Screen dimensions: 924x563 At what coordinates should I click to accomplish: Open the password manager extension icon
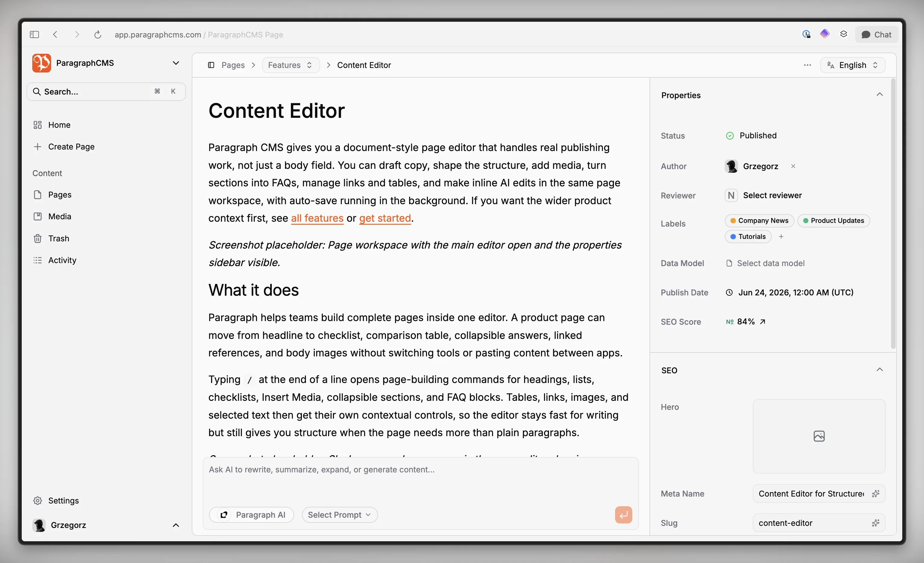pyautogui.click(x=806, y=34)
